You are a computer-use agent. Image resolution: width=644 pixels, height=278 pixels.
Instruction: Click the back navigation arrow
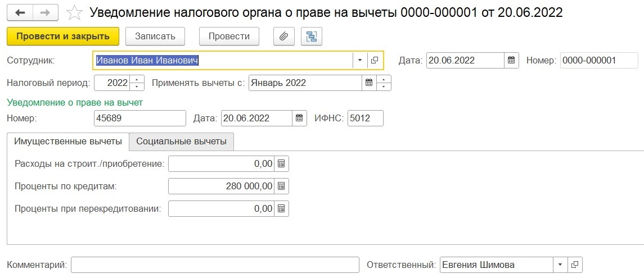pyautogui.click(x=20, y=13)
